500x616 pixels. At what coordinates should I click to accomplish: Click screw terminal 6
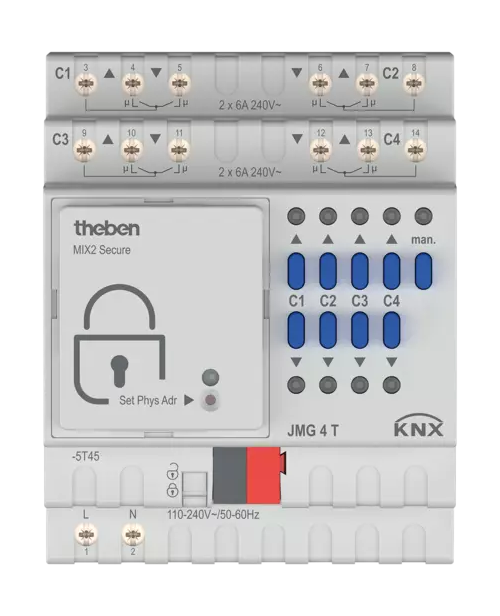[x=320, y=83]
